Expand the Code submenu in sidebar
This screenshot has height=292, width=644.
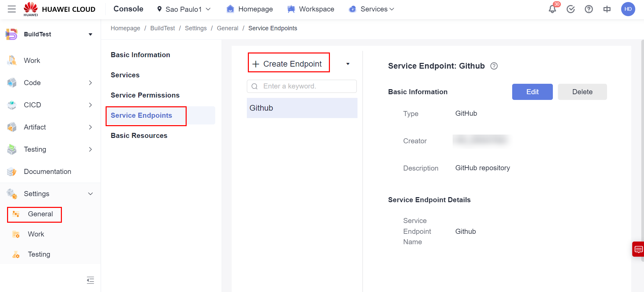coord(90,83)
